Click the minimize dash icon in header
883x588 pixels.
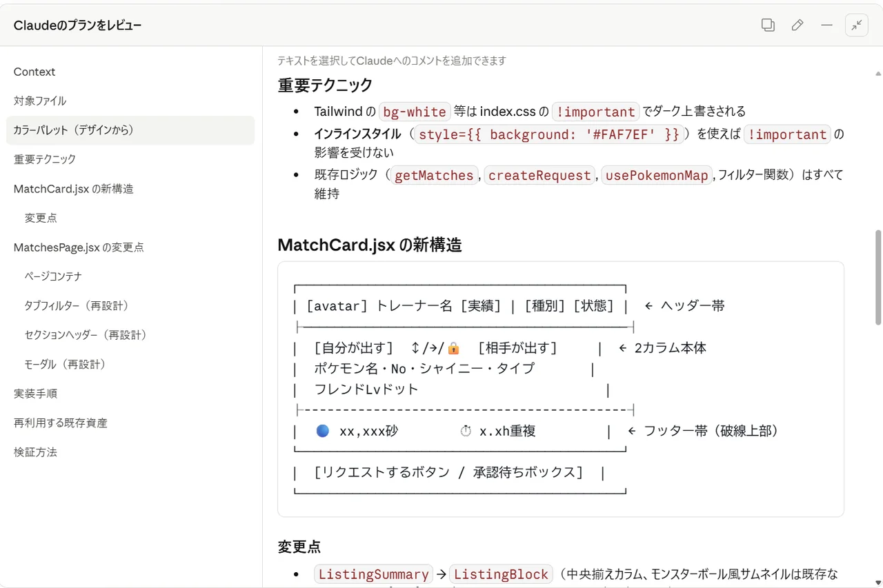(826, 26)
